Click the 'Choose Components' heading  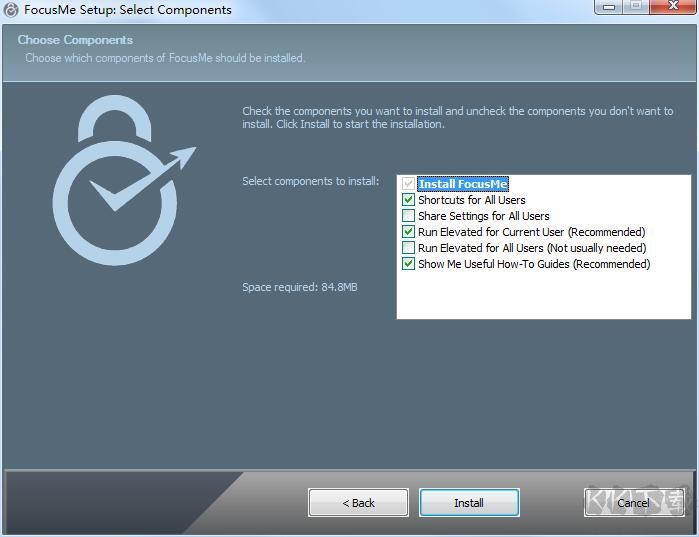point(75,40)
